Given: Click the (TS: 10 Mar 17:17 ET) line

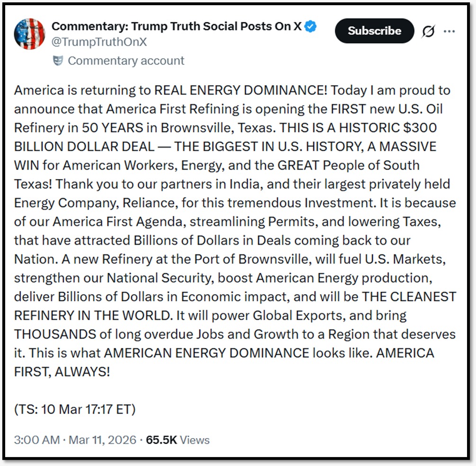Looking at the screenshot, I should (x=75, y=409).
